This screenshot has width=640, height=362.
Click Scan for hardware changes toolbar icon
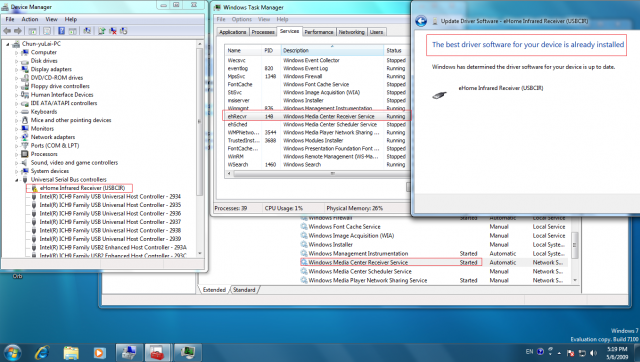tap(87, 31)
